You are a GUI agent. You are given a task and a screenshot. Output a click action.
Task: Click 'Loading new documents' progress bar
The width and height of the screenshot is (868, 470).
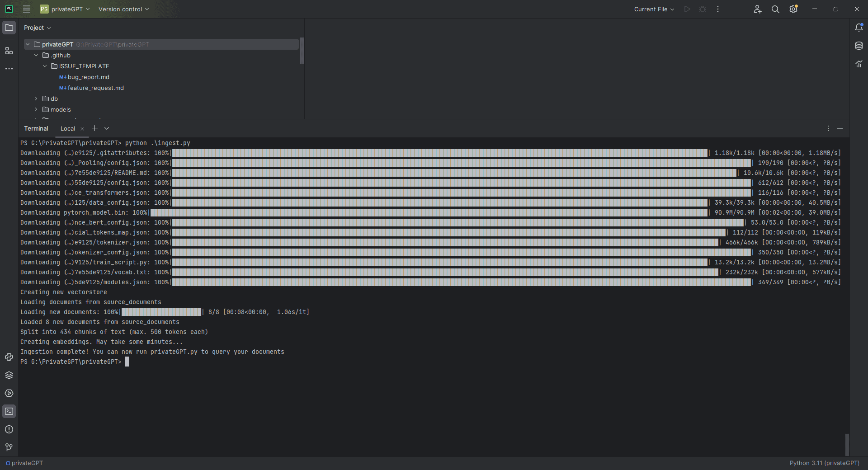tap(161, 312)
